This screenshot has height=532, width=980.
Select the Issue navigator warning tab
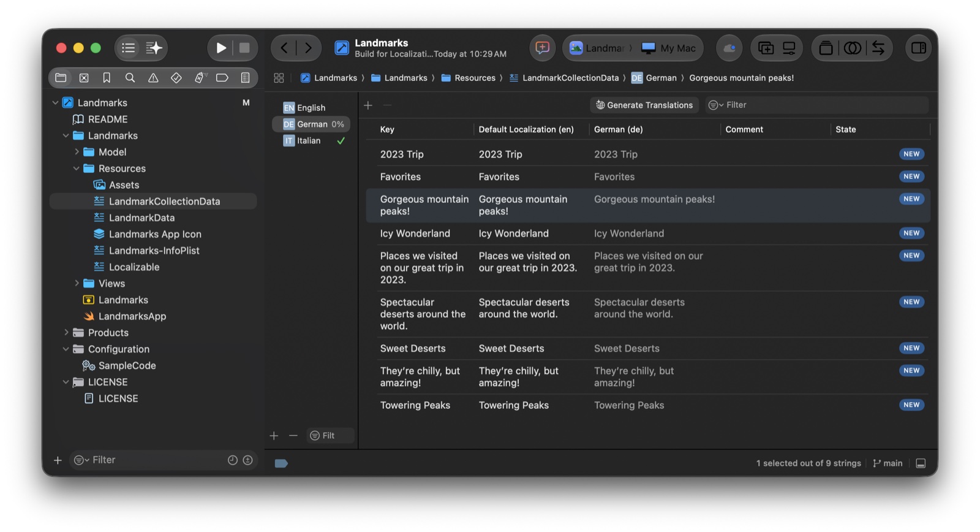click(153, 78)
